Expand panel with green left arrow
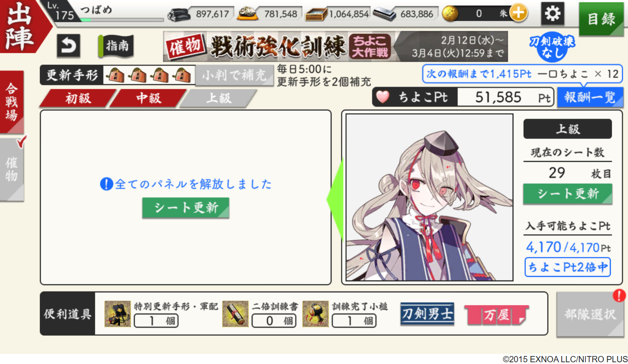Viewport: 628px width, 364px height. point(335,199)
